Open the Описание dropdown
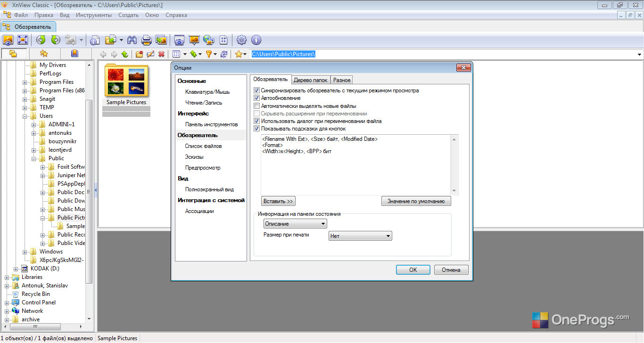 (295, 224)
